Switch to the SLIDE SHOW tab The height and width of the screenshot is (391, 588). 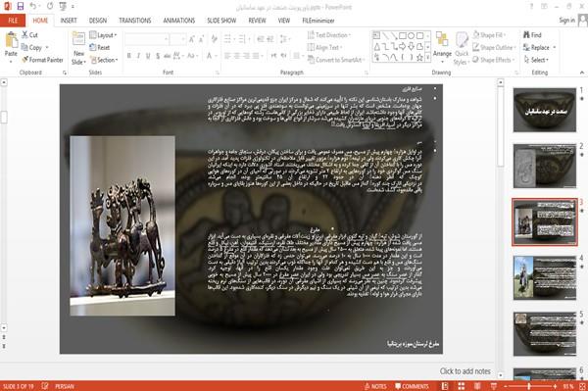point(221,21)
